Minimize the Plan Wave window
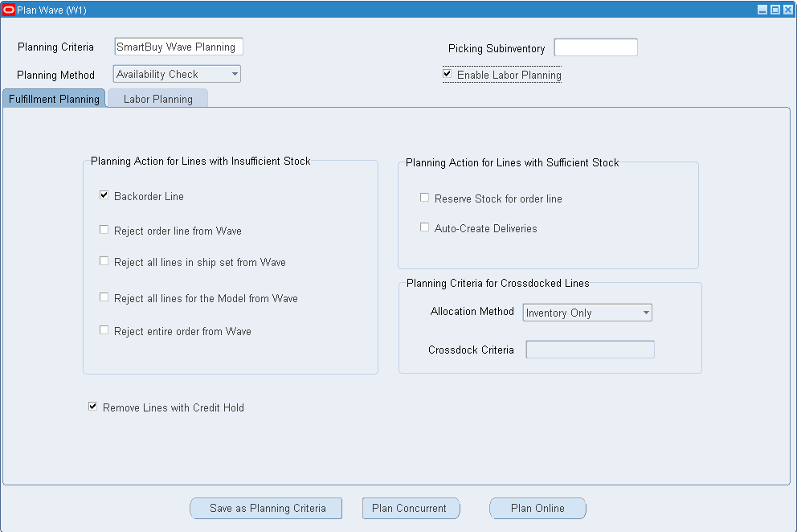The image size is (797, 532). point(762,10)
